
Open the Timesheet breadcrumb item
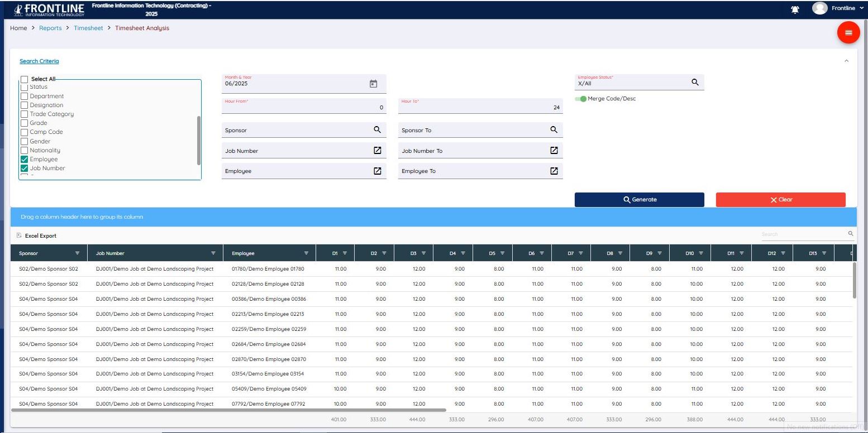point(88,28)
